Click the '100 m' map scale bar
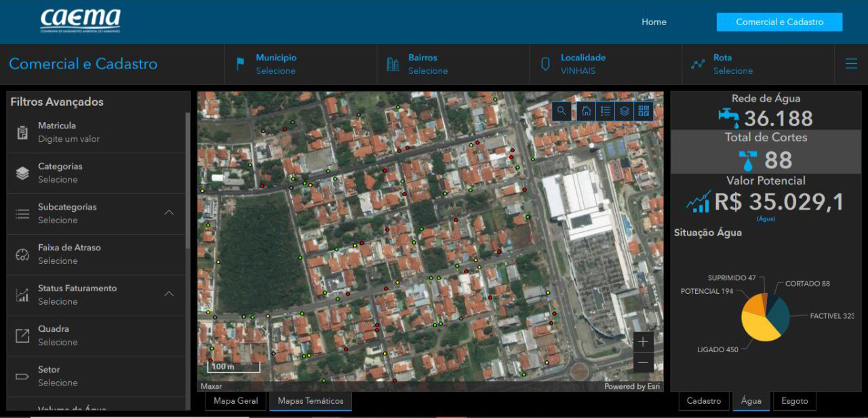 pos(233,367)
